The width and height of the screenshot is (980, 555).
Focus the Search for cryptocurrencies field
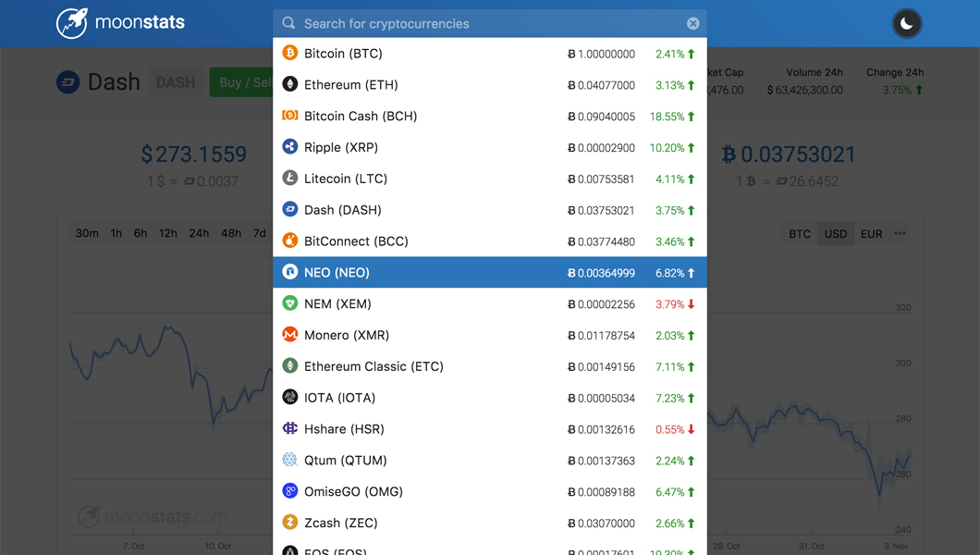pyautogui.click(x=490, y=23)
